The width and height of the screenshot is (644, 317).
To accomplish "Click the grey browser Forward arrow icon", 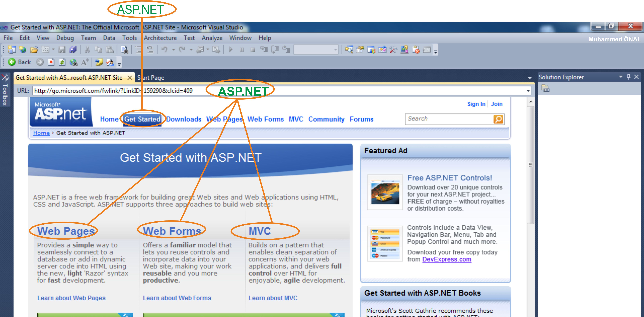I will pyautogui.click(x=40, y=62).
